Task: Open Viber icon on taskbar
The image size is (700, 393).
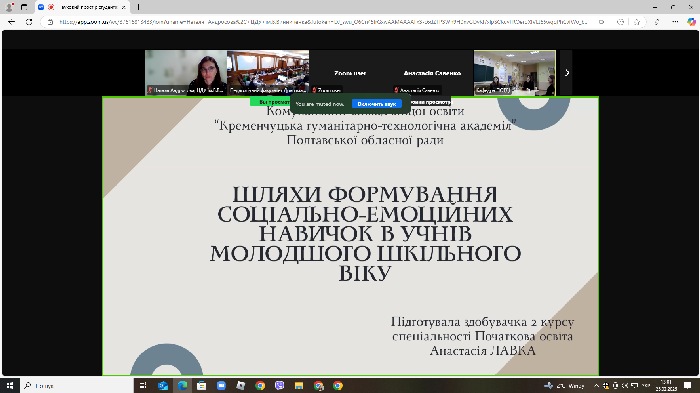Action: click(x=279, y=385)
